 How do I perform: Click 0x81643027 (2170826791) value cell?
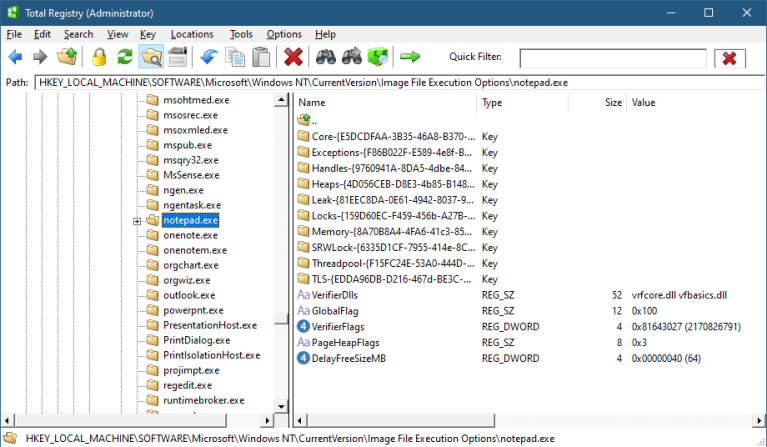(x=686, y=327)
